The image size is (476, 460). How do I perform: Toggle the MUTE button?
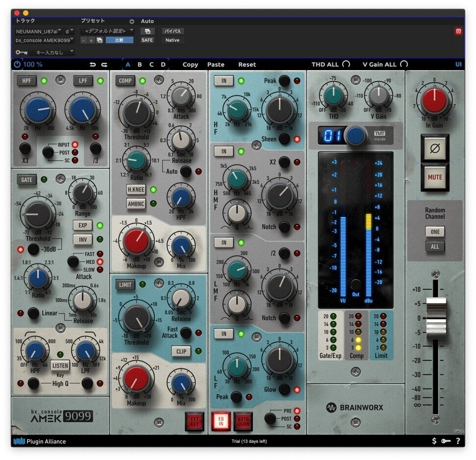tap(435, 177)
